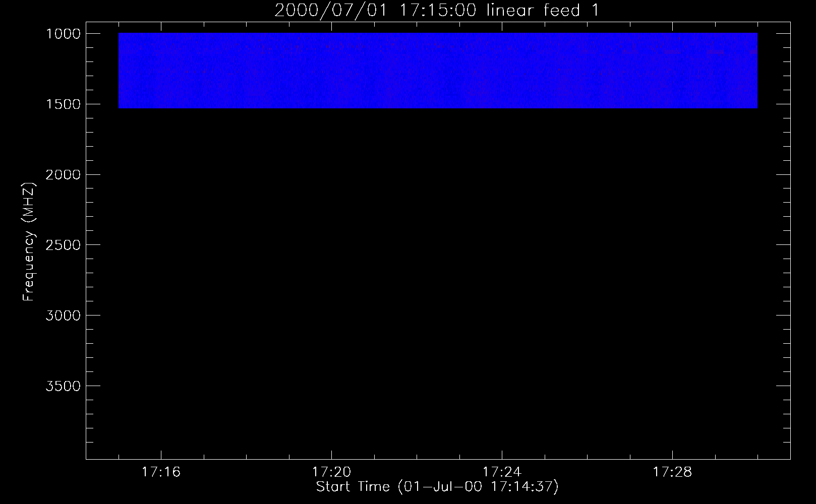Click the 3500 frequency tick label
The height and width of the screenshot is (504, 816).
(x=63, y=386)
